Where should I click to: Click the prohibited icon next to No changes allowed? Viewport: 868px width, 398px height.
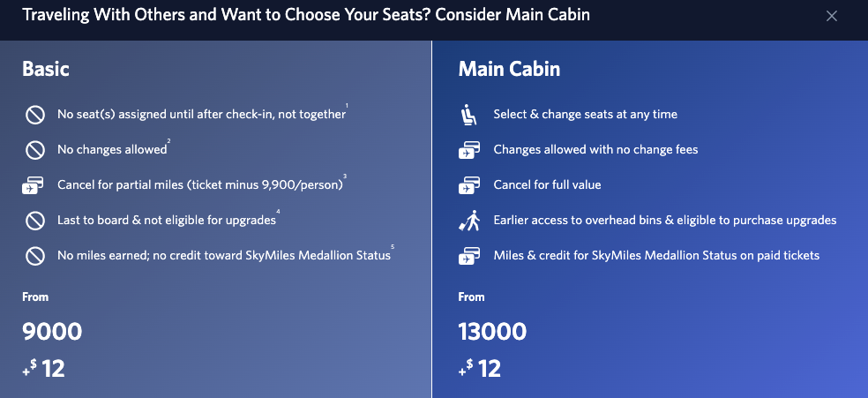[x=35, y=150]
